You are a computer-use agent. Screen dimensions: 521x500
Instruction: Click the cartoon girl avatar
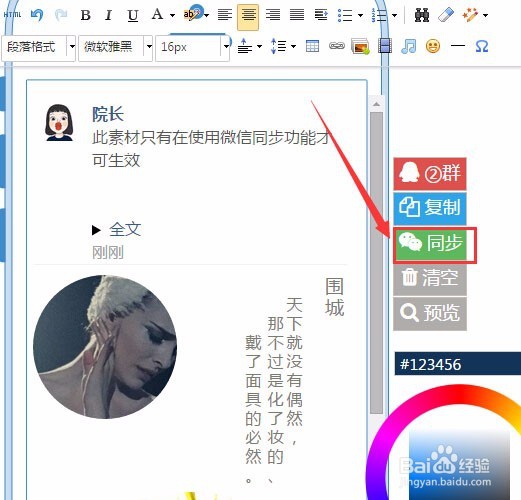click(59, 122)
